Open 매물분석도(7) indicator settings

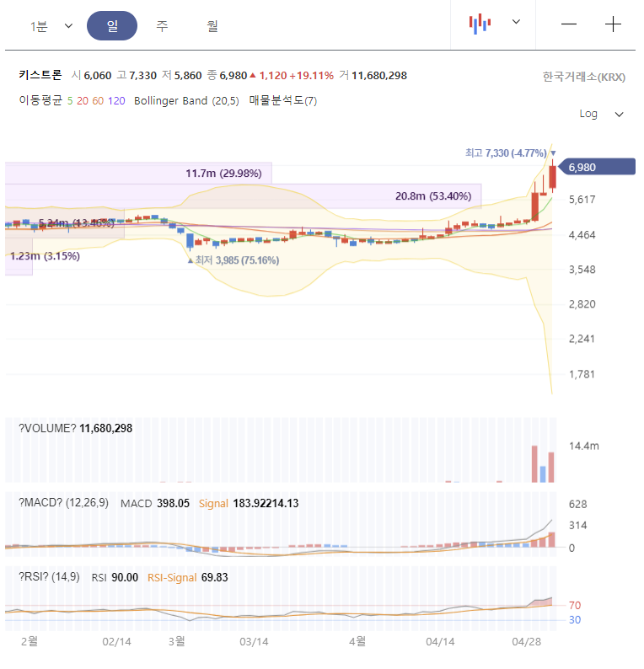tap(283, 101)
